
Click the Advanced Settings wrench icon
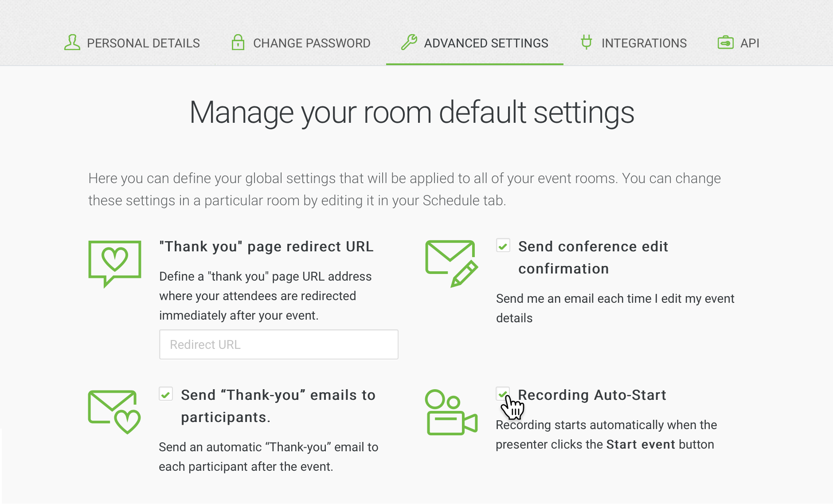[x=409, y=43]
